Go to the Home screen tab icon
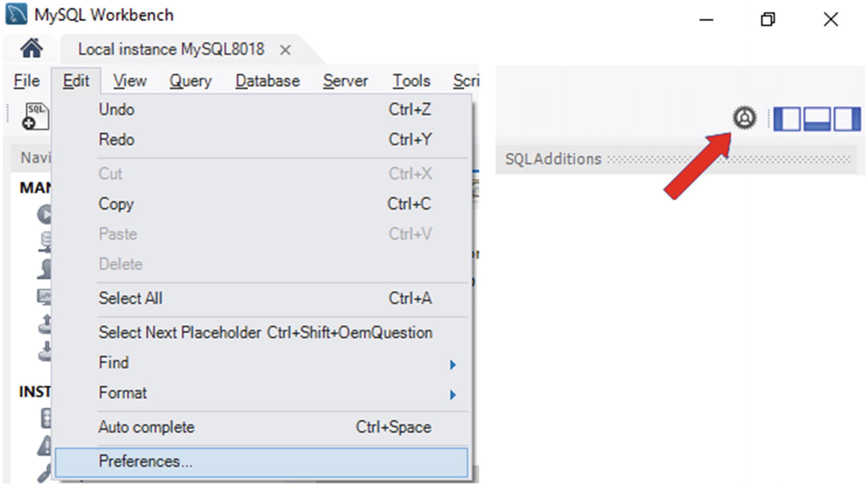The image size is (868, 486). 31,48
